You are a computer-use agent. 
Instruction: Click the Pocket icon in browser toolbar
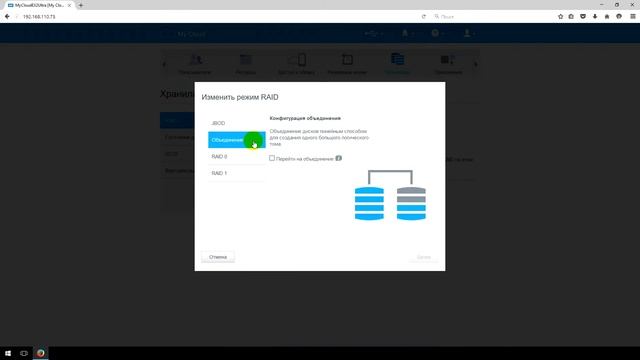(583, 17)
